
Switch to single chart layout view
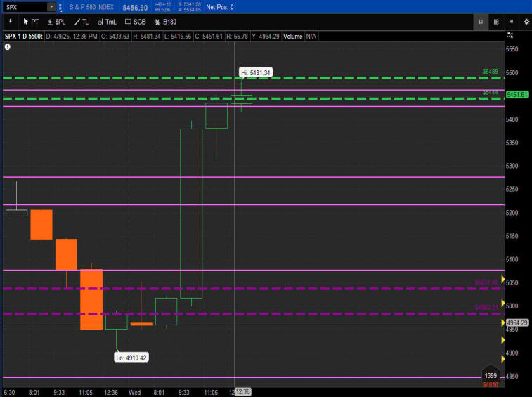481,22
